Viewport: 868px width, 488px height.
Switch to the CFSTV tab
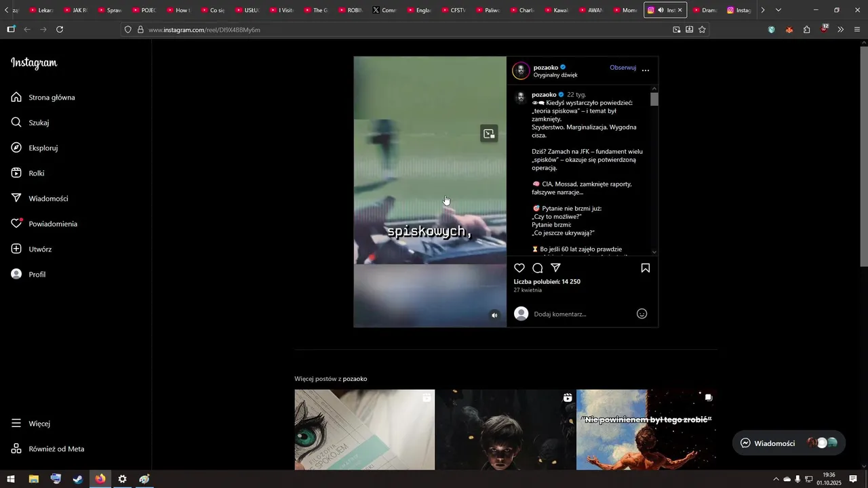coord(453,10)
